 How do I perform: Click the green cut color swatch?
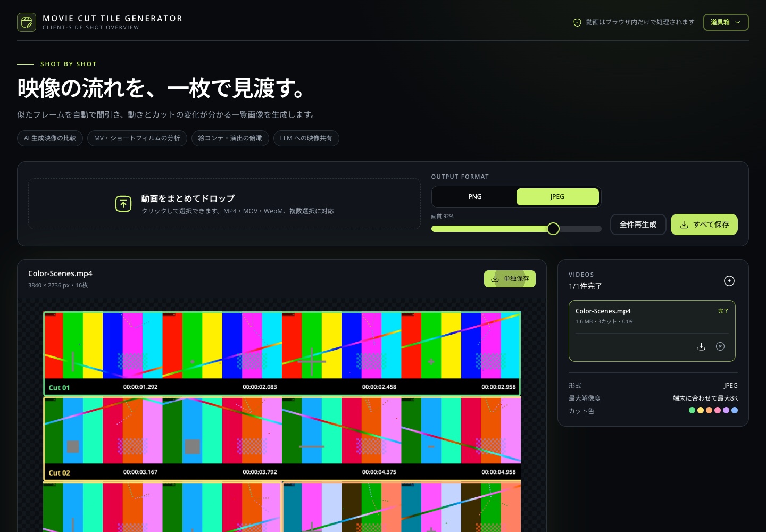click(692, 410)
